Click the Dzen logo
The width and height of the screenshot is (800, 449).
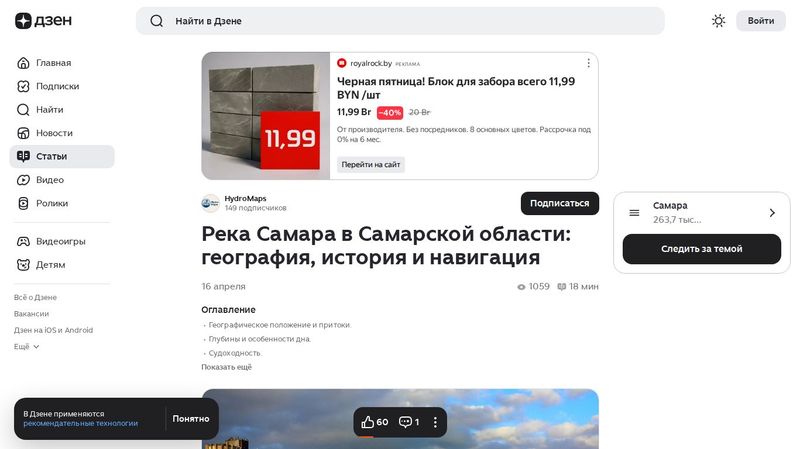coord(43,21)
